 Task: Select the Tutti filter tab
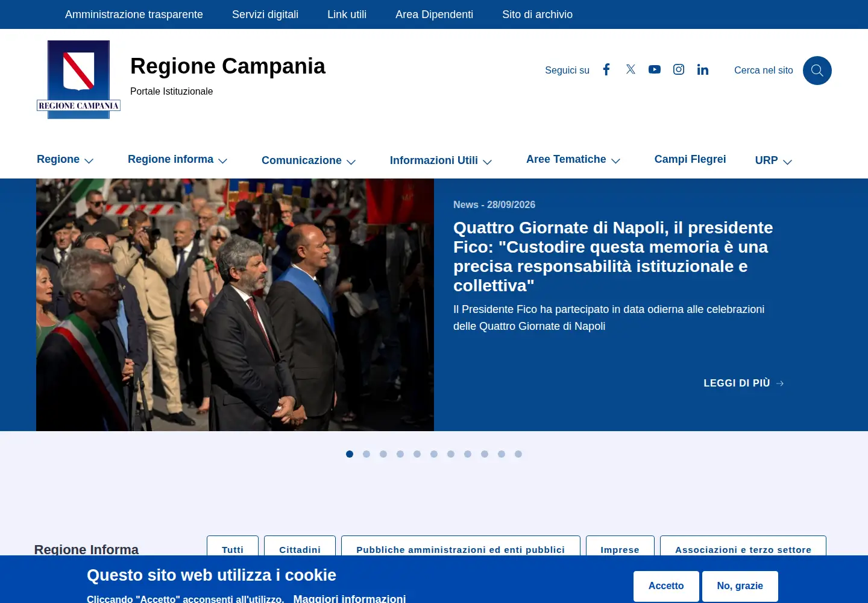click(233, 546)
